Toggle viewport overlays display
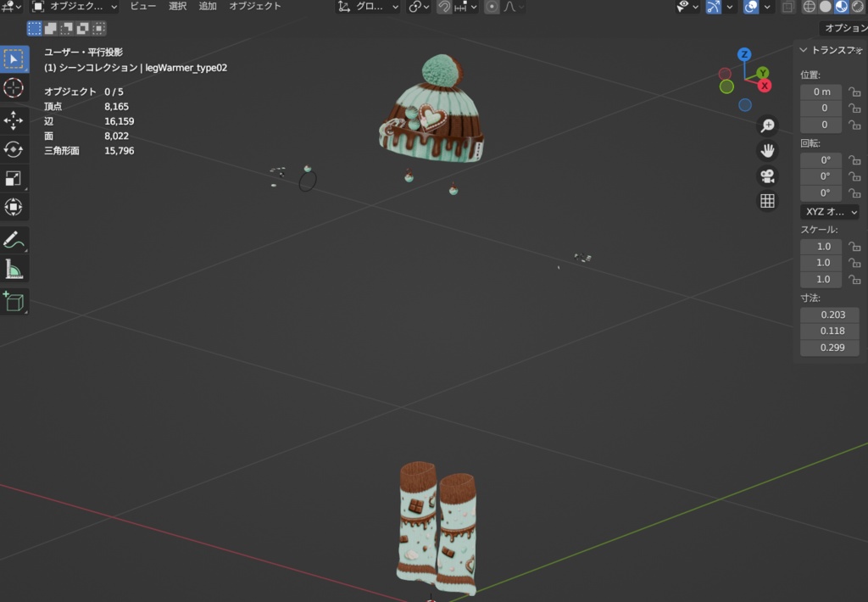The height and width of the screenshot is (602, 868). [x=751, y=7]
